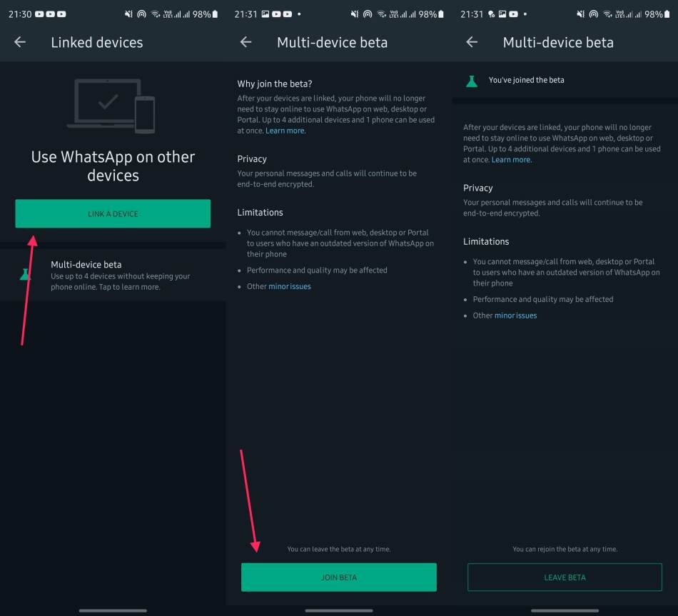
Task: Tap mute icon on the JOIN BETA screen status bar
Action: point(355,14)
